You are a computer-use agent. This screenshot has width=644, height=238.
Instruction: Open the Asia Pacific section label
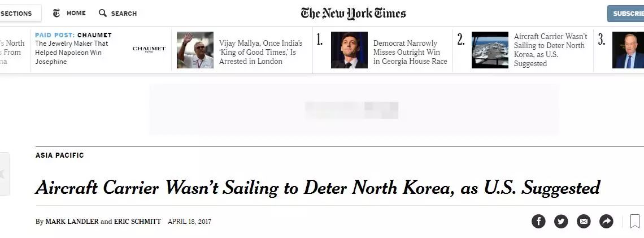tap(59, 155)
